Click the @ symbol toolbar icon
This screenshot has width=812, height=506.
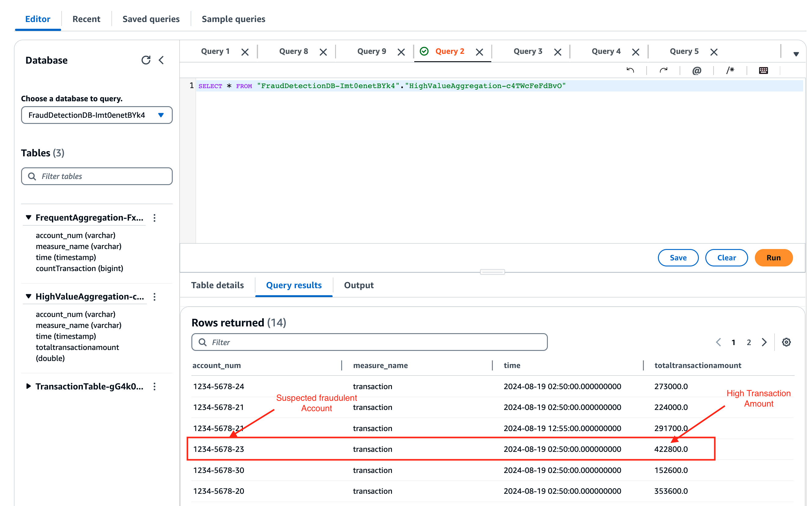click(x=697, y=70)
